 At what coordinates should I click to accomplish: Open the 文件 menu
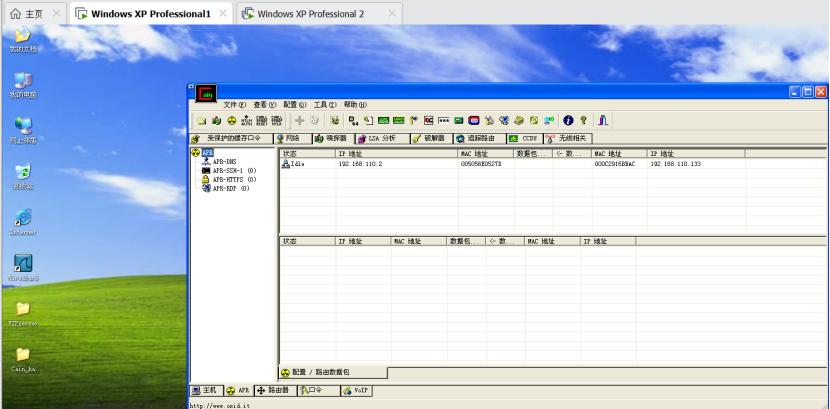click(x=234, y=105)
